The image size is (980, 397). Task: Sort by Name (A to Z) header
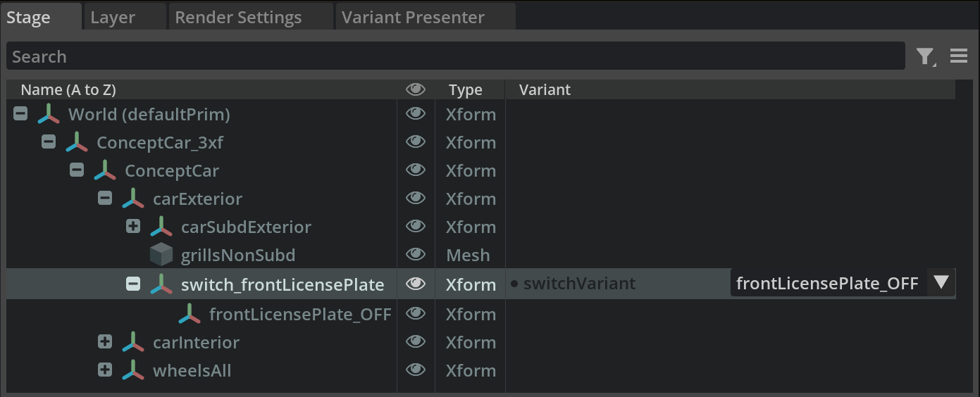point(68,90)
